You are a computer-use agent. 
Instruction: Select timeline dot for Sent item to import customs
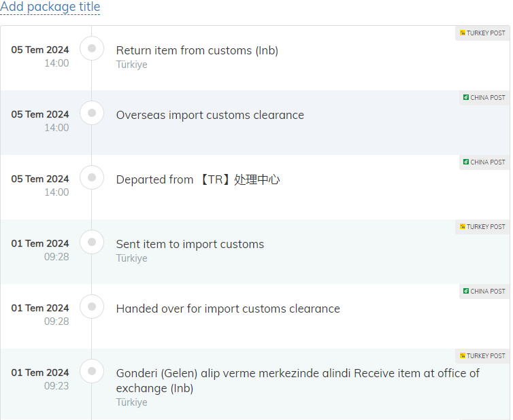tap(92, 242)
